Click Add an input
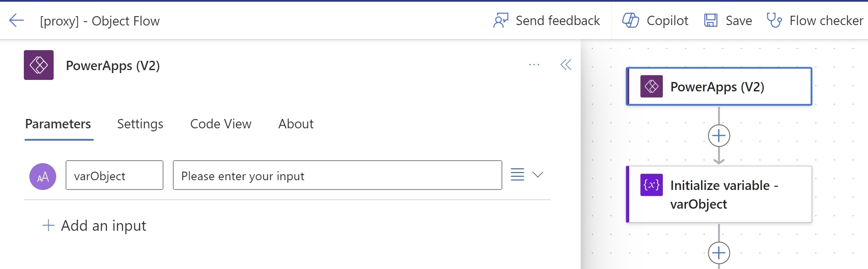This screenshot has width=868, height=269. pos(95,226)
